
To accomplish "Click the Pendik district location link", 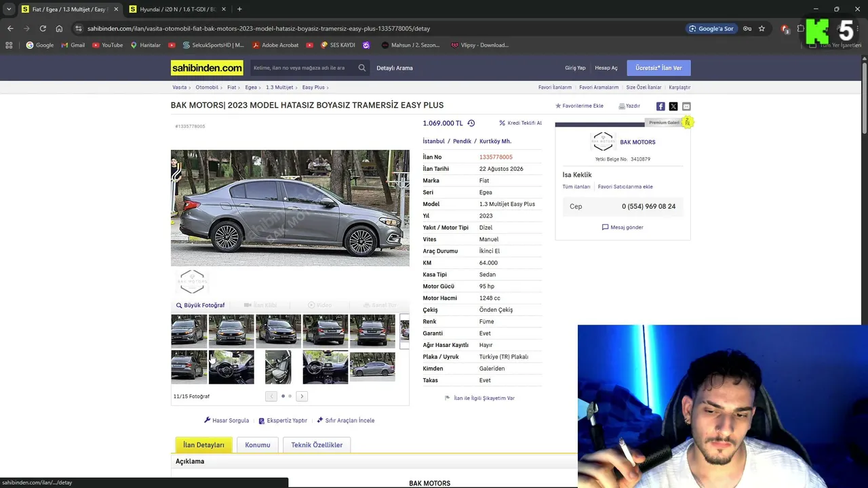I will tap(462, 142).
